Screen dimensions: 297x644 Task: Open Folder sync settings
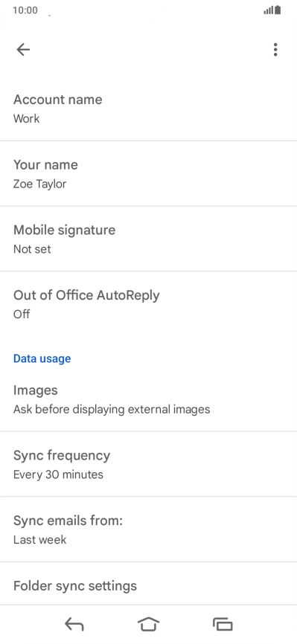coord(149,585)
